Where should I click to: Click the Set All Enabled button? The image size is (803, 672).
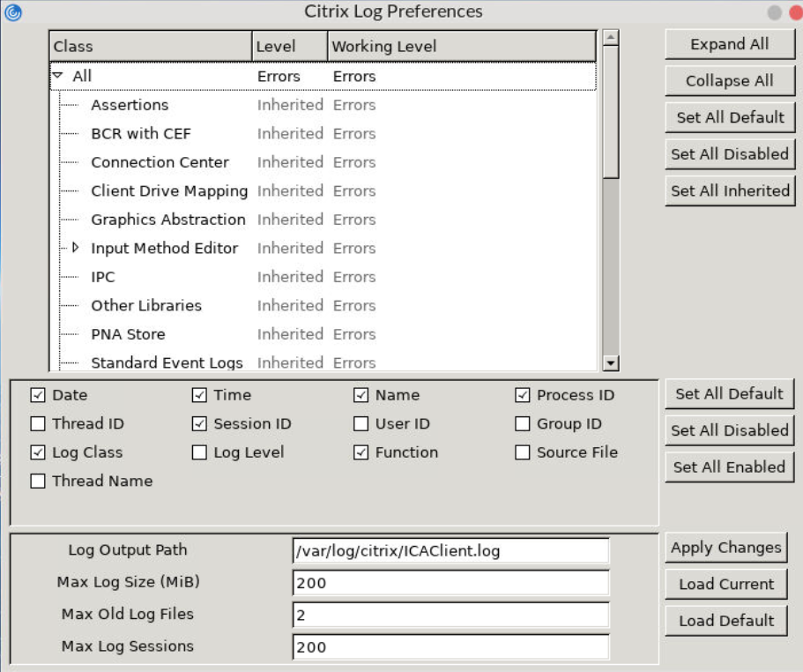pos(729,467)
